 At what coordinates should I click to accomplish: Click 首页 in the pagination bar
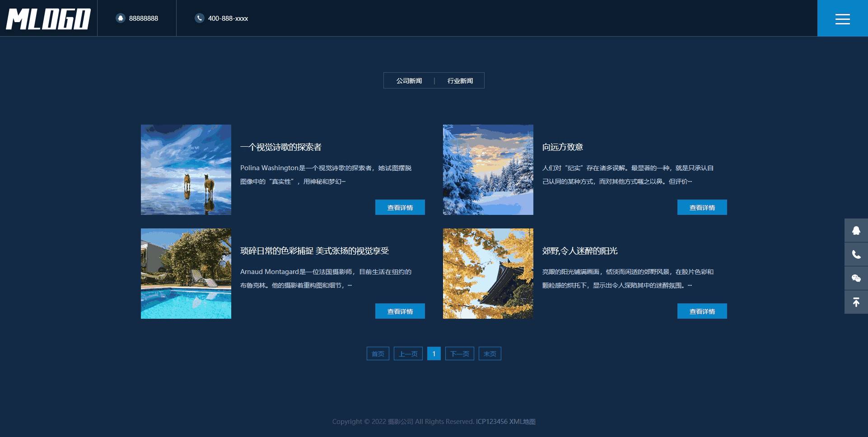tap(378, 353)
